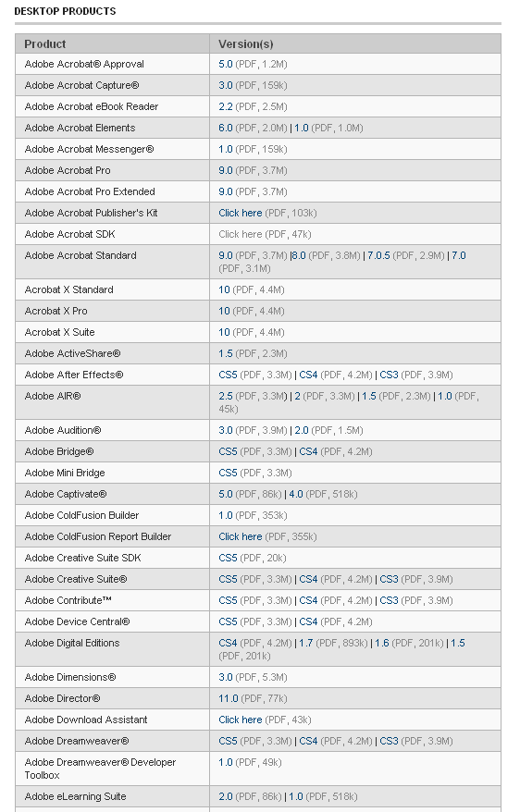Open After Effects CS3 link
This screenshot has height=812, width=520.
[x=389, y=375]
